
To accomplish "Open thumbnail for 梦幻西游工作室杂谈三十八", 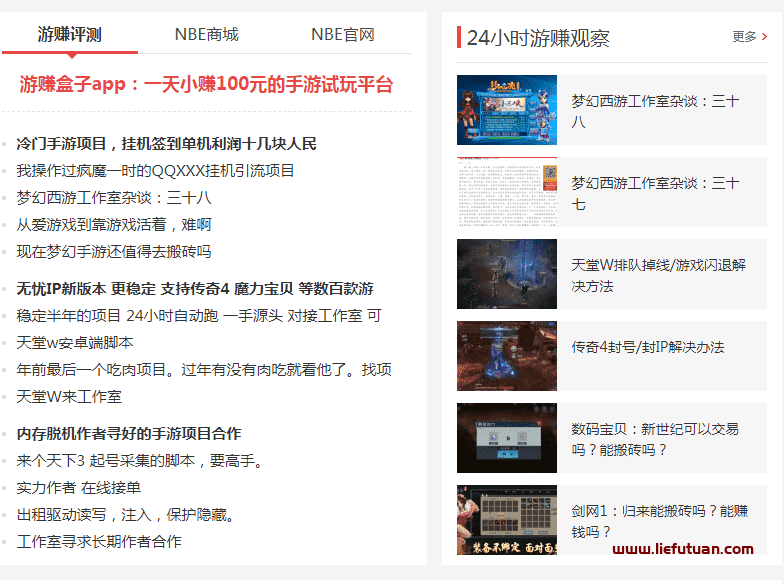I will pyautogui.click(x=506, y=110).
